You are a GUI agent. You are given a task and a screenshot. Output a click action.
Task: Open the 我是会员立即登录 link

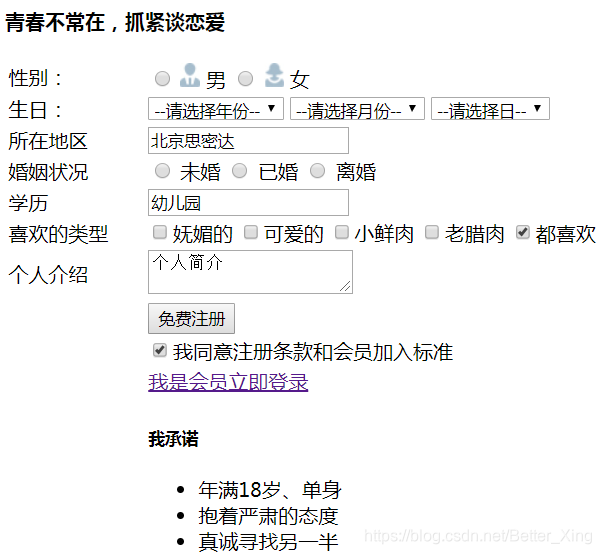point(228,382)
